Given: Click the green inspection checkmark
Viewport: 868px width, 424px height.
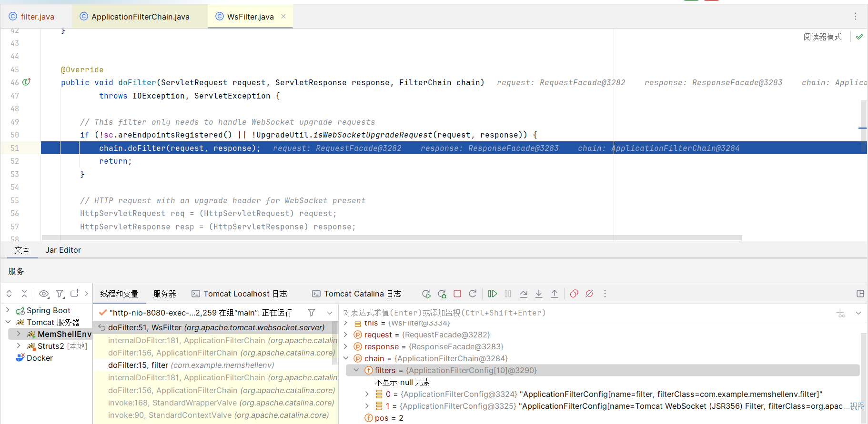Looking at the screenshot, I should coord(859,37).
